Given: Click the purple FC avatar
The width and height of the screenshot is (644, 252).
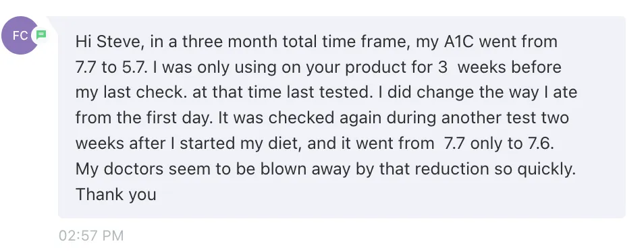Looking at the screenshot, I should (20, 35).
